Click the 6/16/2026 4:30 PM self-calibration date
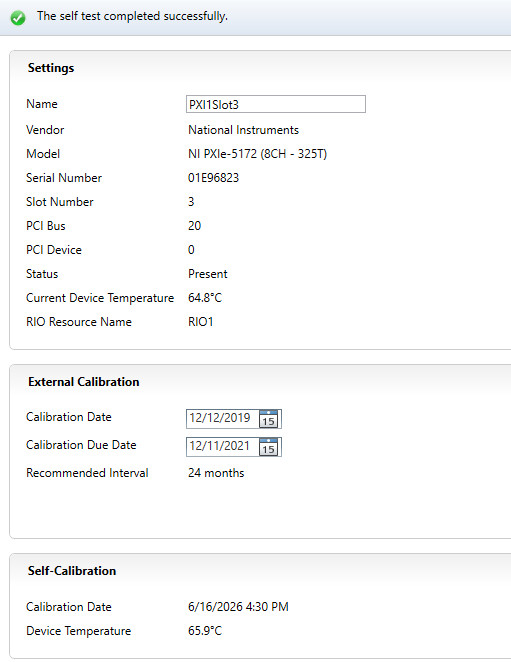The image size is (511, 662). tap(238, 607)
